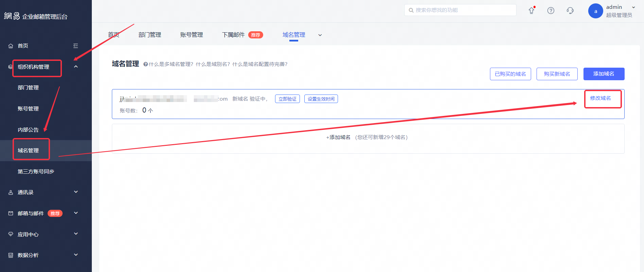Click the 修改域名 link

tap(600, 98)
